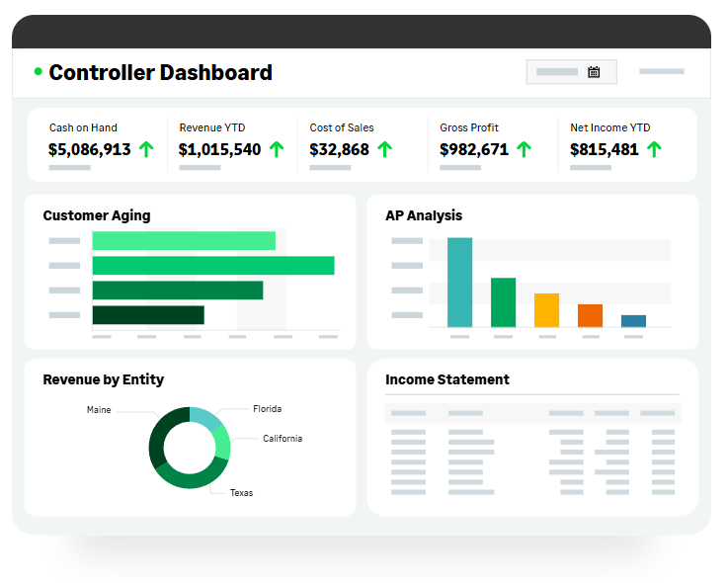This screenshot has height=583, width=728.
Task: Click the Controller Dashboard title
Action: (161, 72)
